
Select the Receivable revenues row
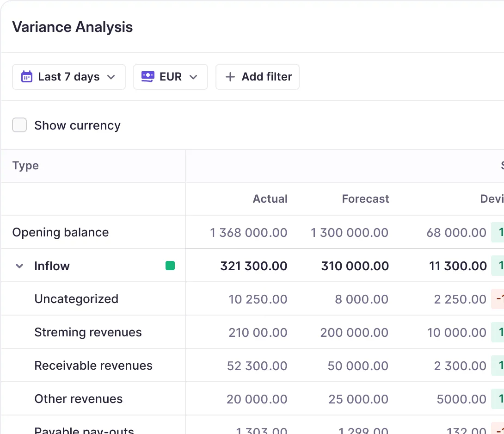pos(93,366)
